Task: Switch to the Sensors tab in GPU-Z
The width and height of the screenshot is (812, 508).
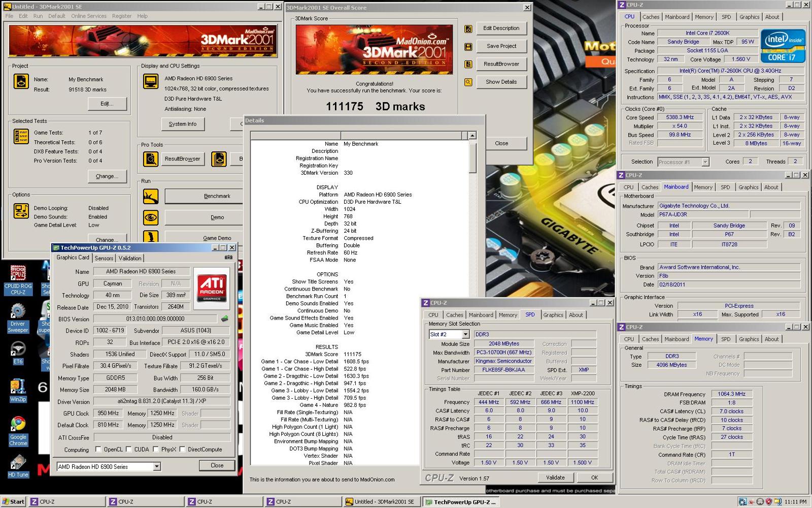Action: click(104, 258)
